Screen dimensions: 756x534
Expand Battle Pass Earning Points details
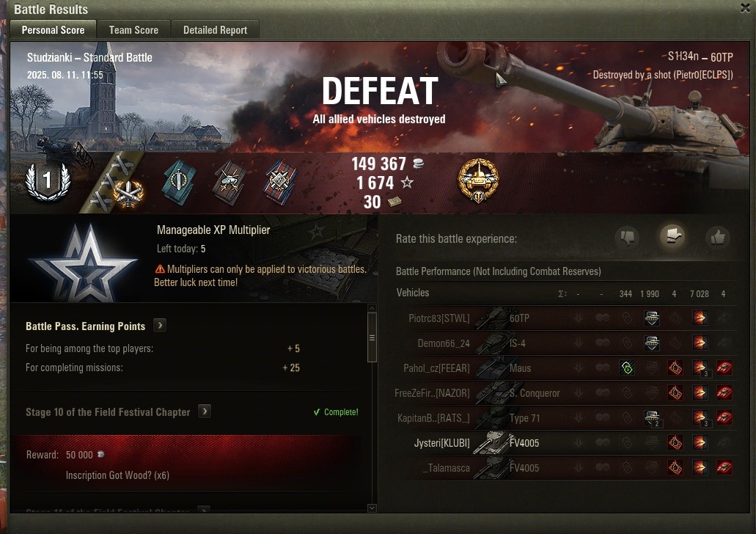[160, 326]
